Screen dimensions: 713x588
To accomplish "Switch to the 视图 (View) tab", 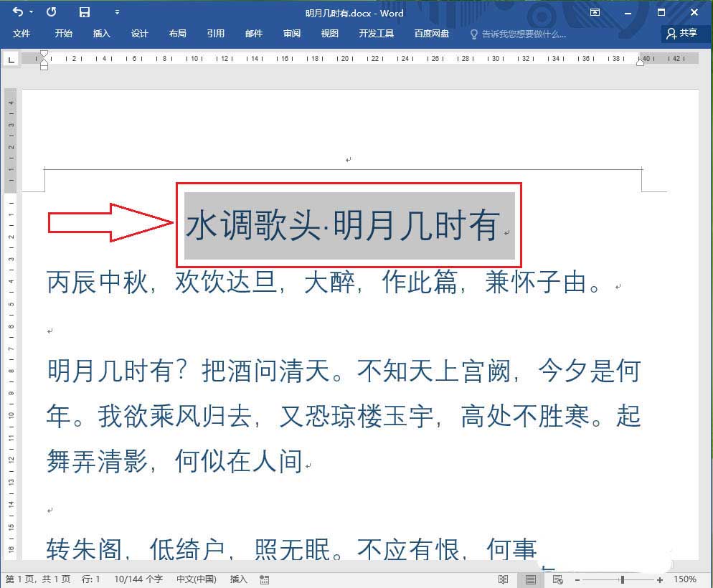I will tap(330, 33).
